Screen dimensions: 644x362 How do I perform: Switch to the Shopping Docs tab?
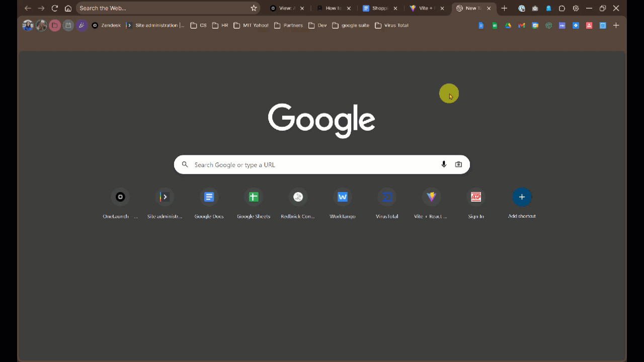tap(380, 8)
